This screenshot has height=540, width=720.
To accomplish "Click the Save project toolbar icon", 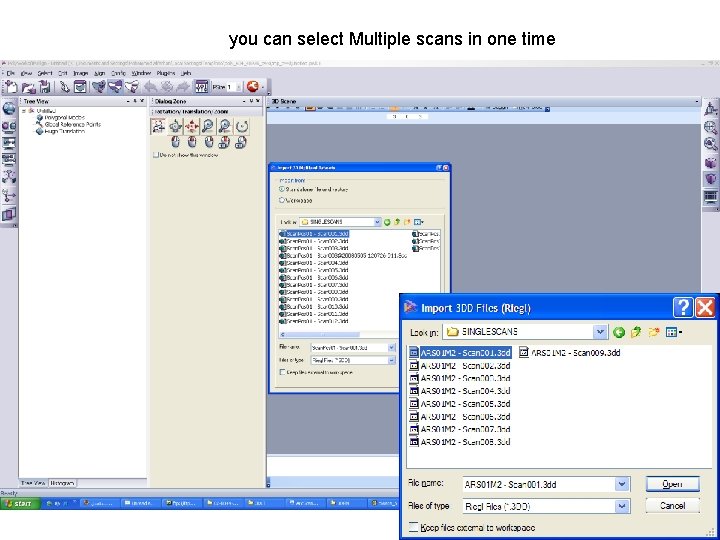I will tap(45, 86).
